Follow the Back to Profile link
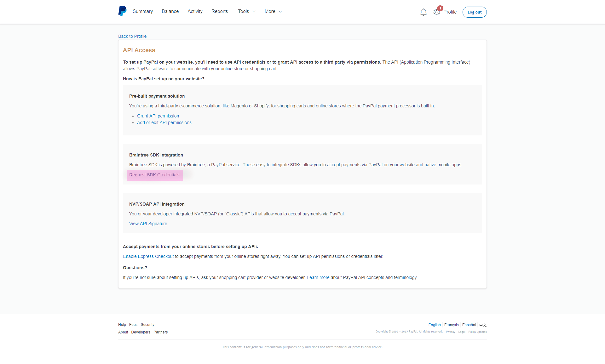This screenshot has width=605, height=364. click(132, 36)
